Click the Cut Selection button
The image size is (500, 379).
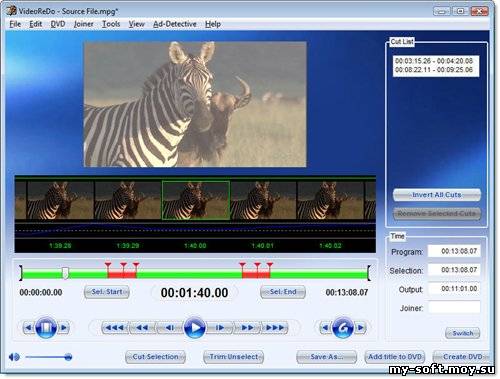coord(155,357)
